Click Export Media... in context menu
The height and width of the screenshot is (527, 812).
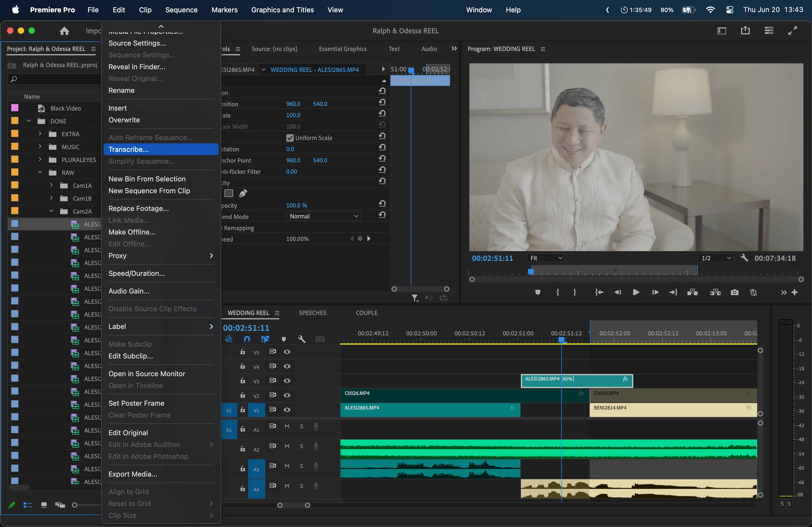pos(133,474)
